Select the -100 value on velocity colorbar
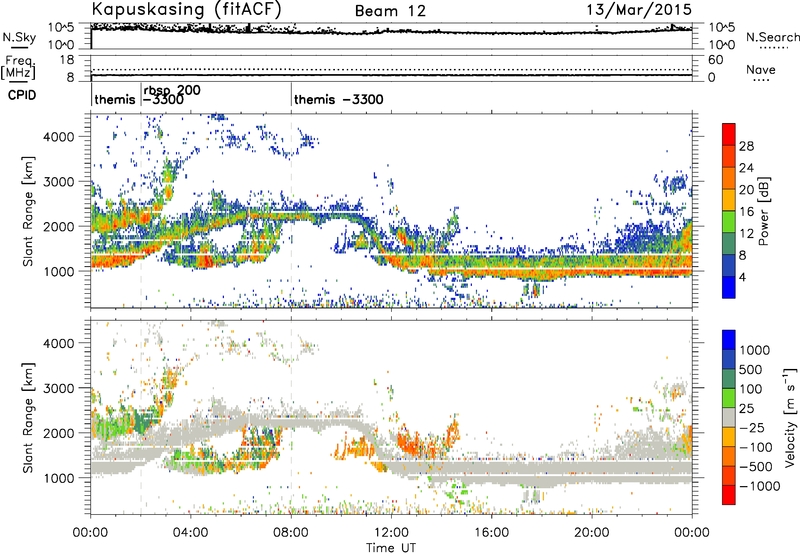 (x=756, y=447)
